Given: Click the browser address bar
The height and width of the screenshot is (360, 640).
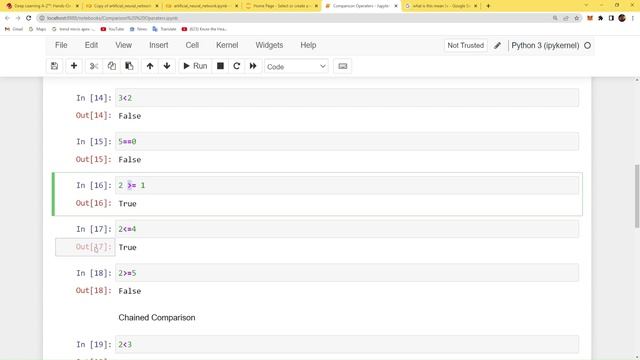Looking at the screenshot, I should pyautogui.click(x=294, y=18).
